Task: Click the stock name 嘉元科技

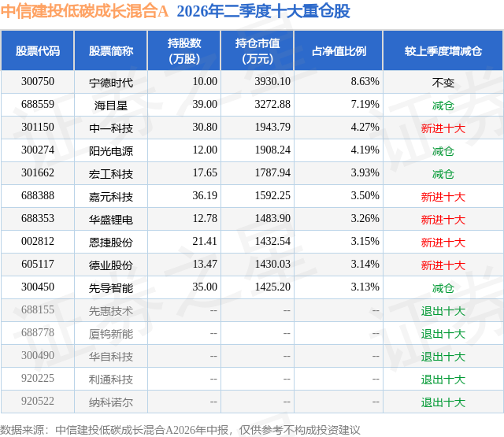Action: tap(111, 197)
